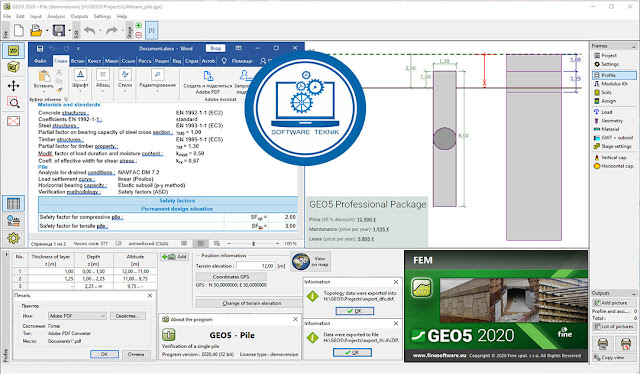
Task: Open the Acrob tab in Word ribbon
Action: tap(208, 61)
